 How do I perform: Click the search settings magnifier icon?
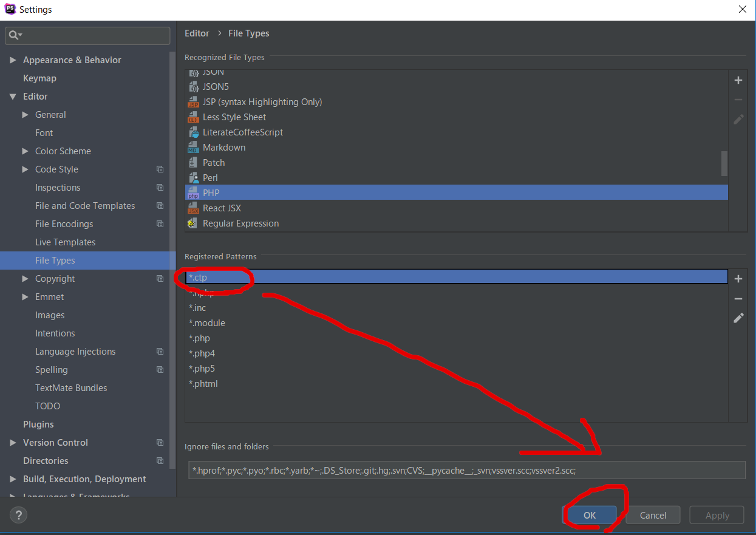point(13,36)
